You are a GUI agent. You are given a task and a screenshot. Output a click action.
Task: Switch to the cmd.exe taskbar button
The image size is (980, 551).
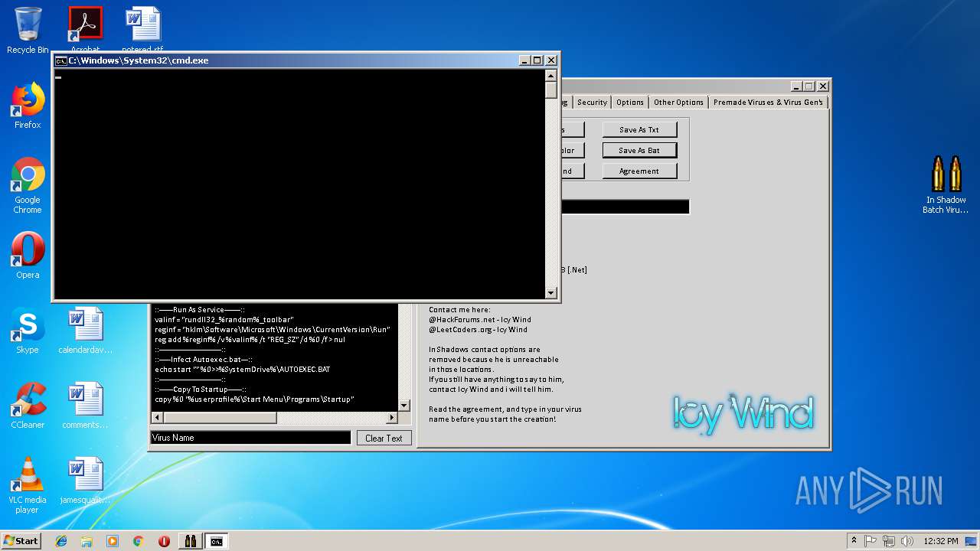coord(217,541)
